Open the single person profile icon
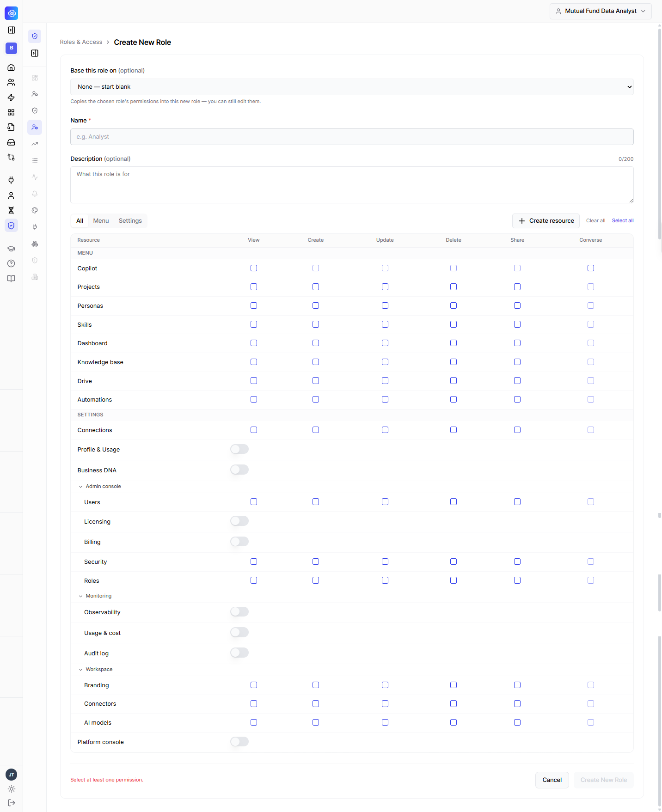 tap(12, 195)
